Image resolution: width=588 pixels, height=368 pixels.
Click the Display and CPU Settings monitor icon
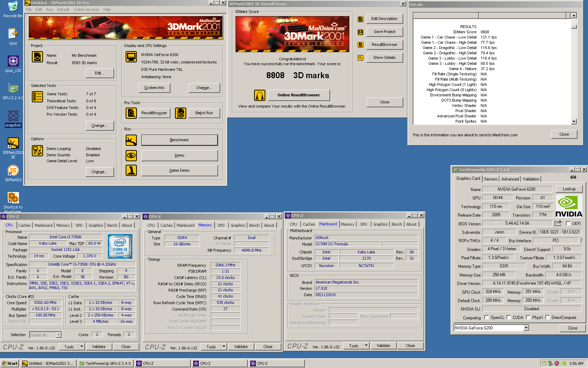131,57
